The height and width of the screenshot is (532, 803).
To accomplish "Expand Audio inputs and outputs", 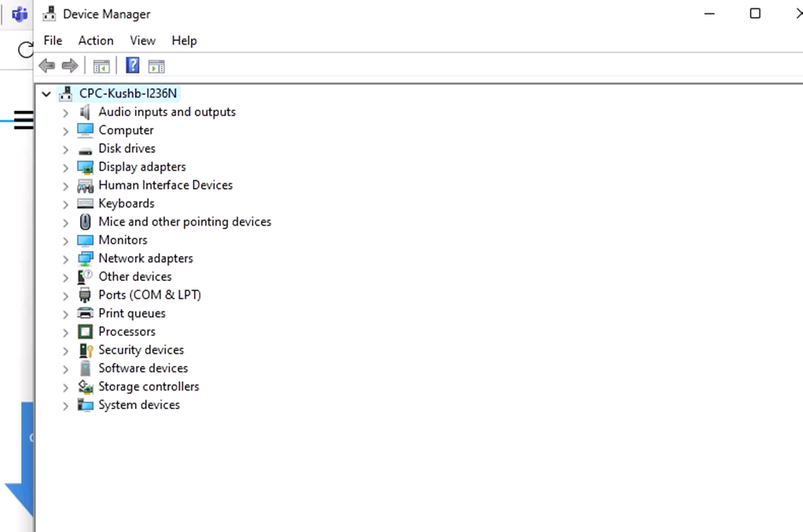I will click(x=65, y=113).
